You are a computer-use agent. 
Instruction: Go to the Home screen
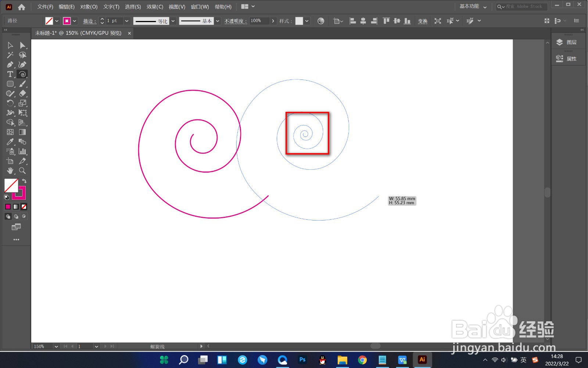pyautogui.click(x=22, y=7)
